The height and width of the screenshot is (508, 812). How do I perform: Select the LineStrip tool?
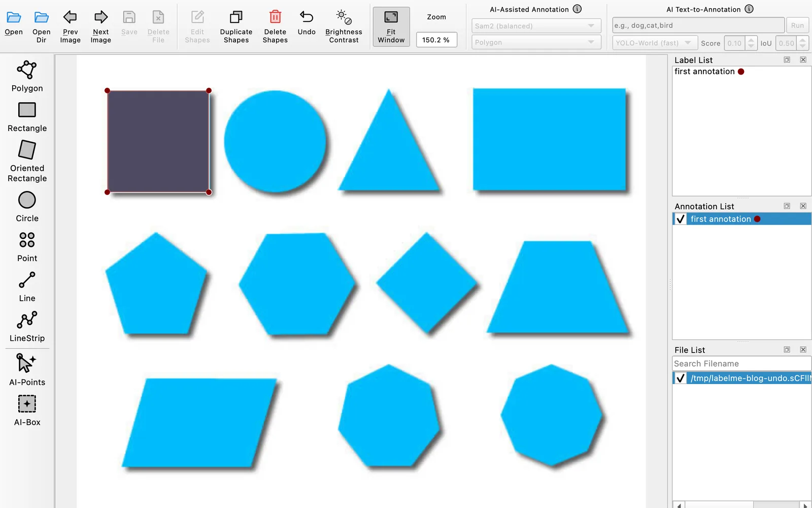click(27, 327)
